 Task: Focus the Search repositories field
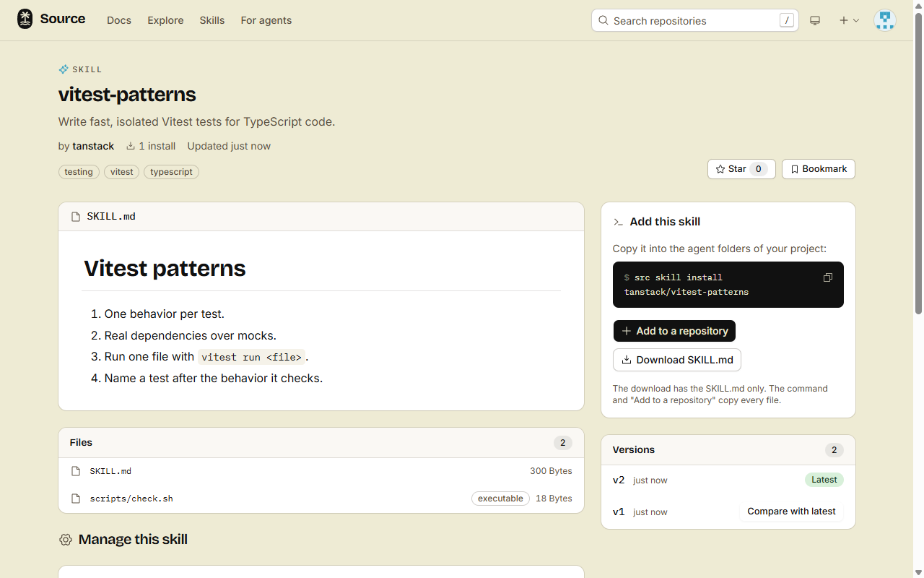pyautogui.click(x=695, y=20)
